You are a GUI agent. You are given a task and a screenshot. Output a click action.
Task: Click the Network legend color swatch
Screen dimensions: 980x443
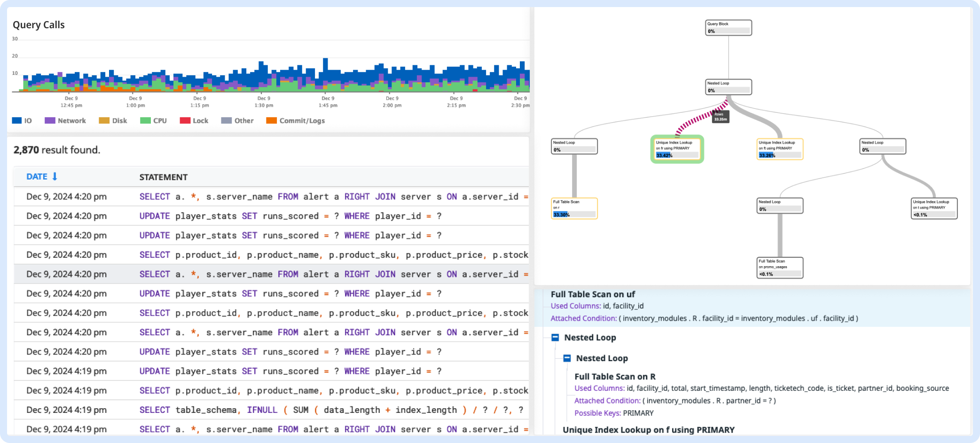[50, 120]
